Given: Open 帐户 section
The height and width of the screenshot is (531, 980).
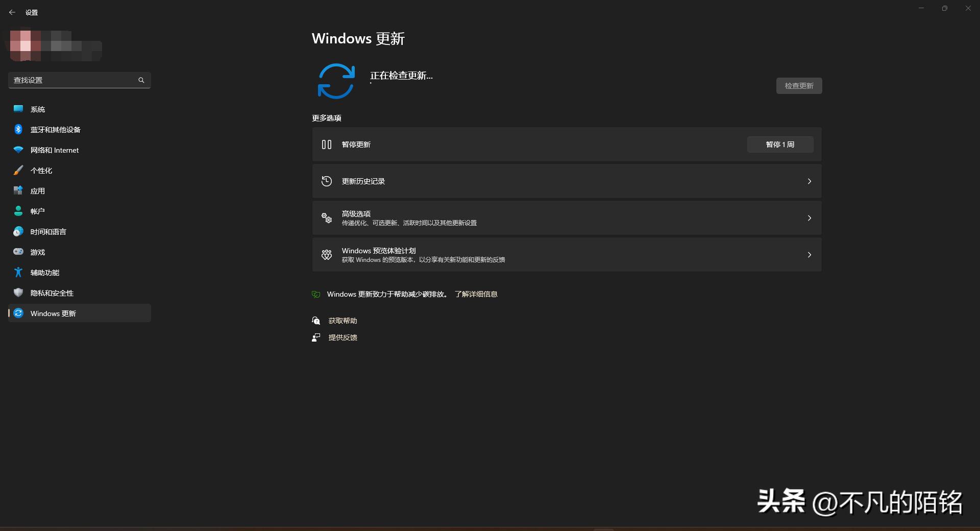Looking at the screenshot, I should [x=79, y=211].
